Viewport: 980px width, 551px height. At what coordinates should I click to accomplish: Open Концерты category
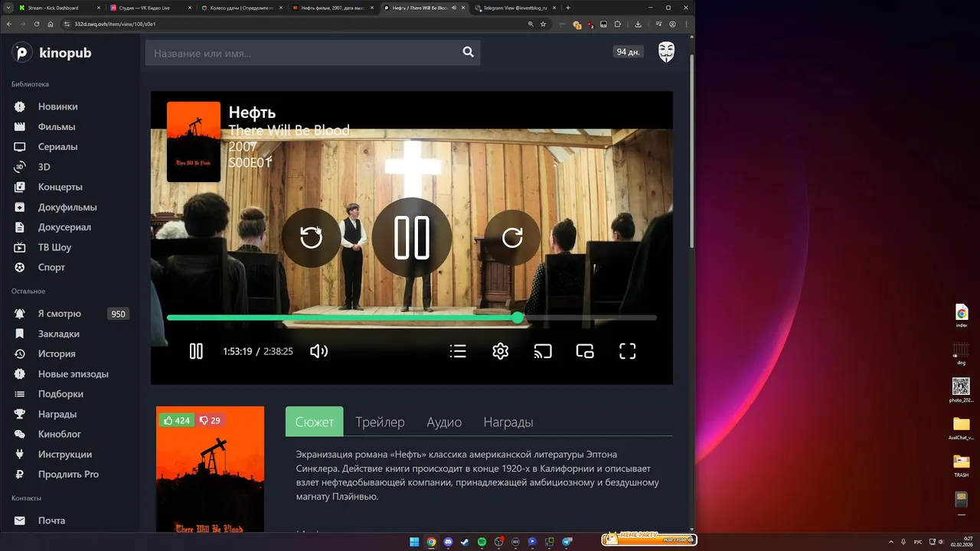(x=60, y=187)
